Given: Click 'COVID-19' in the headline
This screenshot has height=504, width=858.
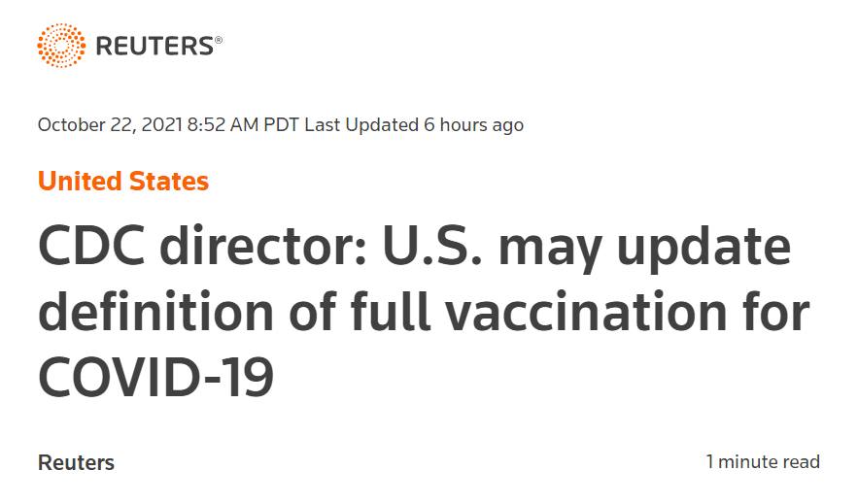Looking at the screenshot, I should click(155, 377).
